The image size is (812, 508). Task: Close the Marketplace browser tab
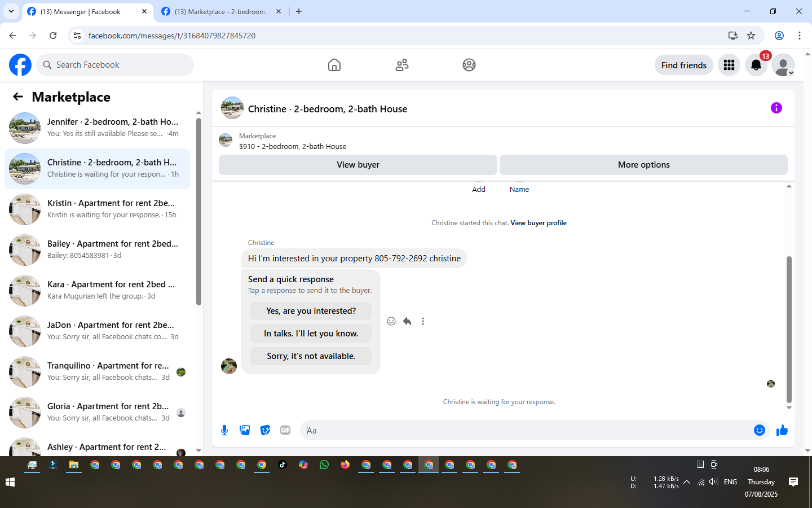(279, 11)
